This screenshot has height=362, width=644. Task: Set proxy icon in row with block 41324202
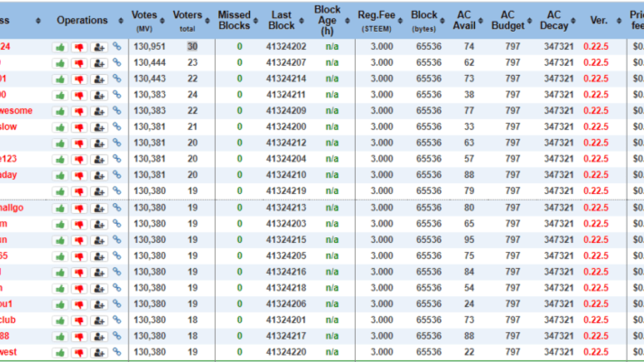click(x=99, y=47)
